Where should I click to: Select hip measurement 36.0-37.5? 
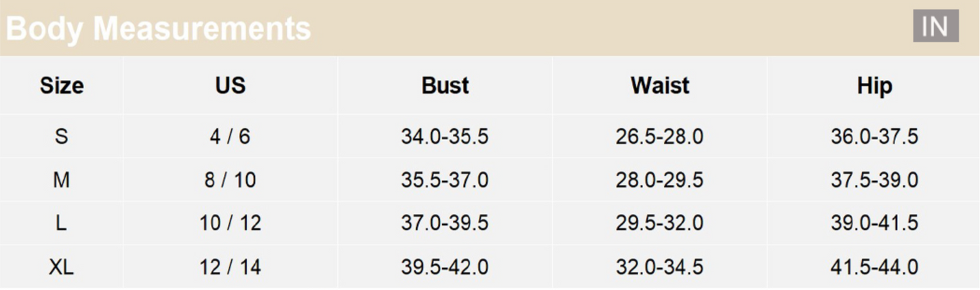(874, 137)
